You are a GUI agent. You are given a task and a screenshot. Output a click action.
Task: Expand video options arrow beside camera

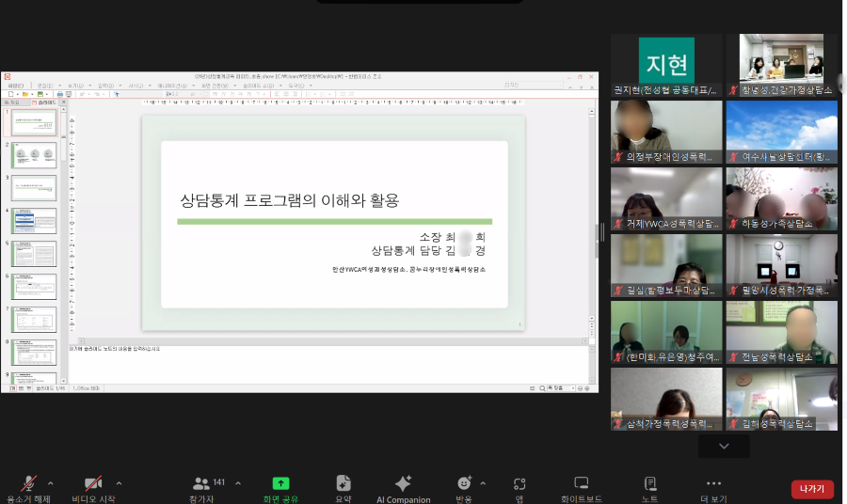(x=119, y=483)
